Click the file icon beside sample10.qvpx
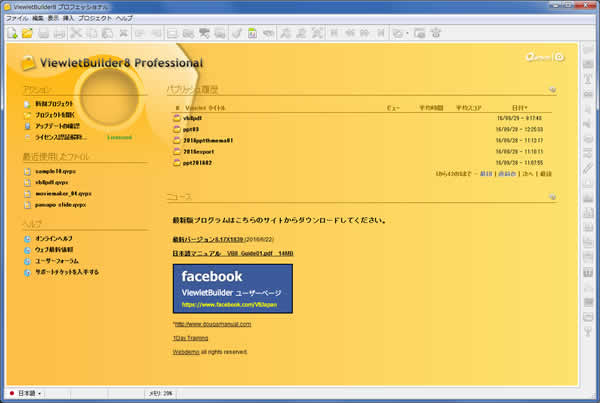Viewport: 600px width, 403px height. click(27, 172)
